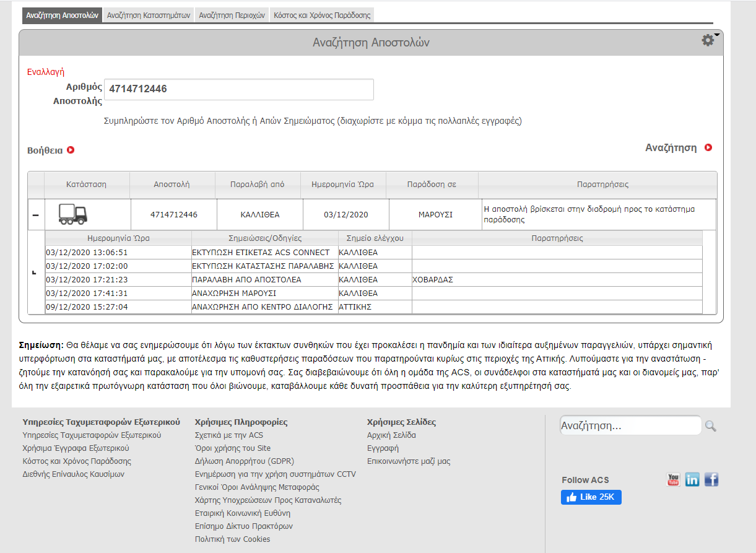Click the delivery truck status icon
Viewport: 756px width, 553px height.
coord(72,214)
